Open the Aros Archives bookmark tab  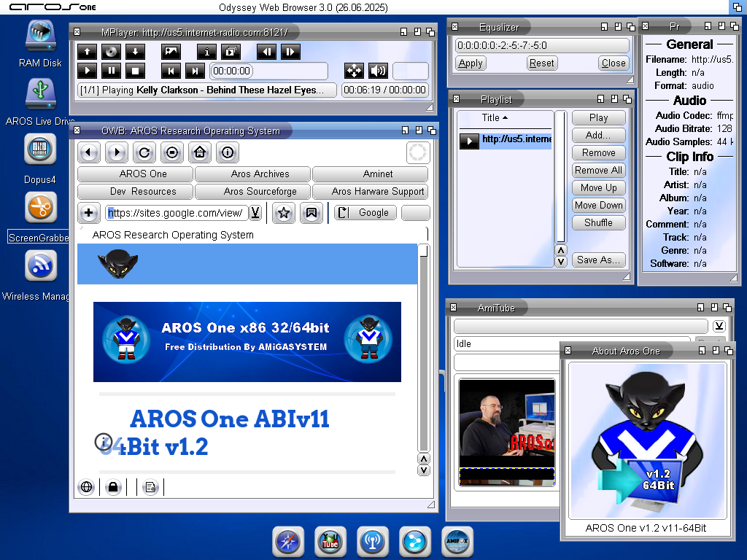tap(260, 174)
